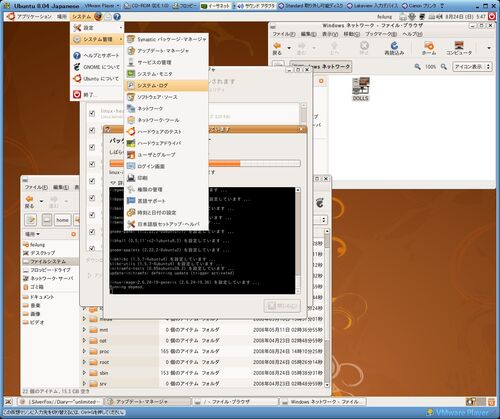Click the red power icon in top panel

tap(492, 16)
